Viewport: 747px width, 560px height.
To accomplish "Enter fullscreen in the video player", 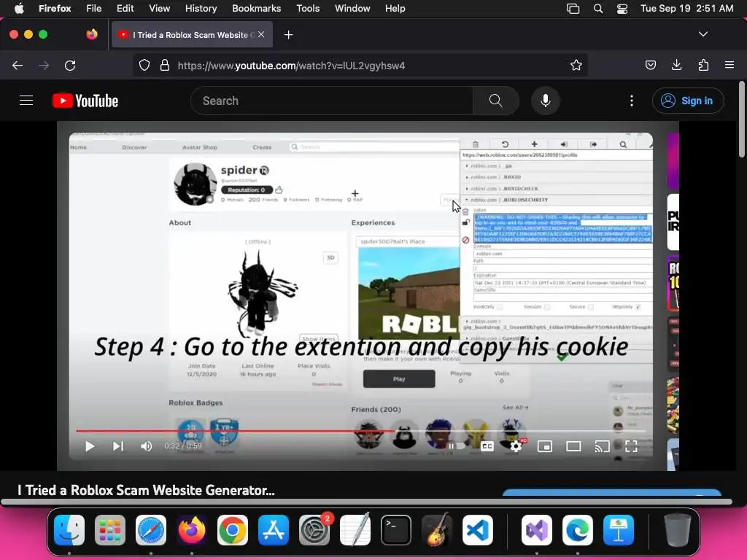I will (631, 446).
